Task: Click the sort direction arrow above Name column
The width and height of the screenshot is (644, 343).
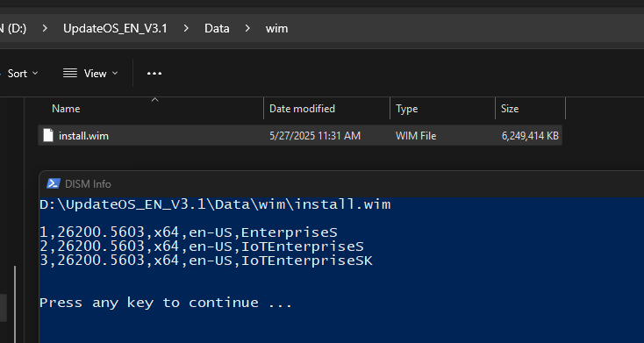Action: (154, 100)
